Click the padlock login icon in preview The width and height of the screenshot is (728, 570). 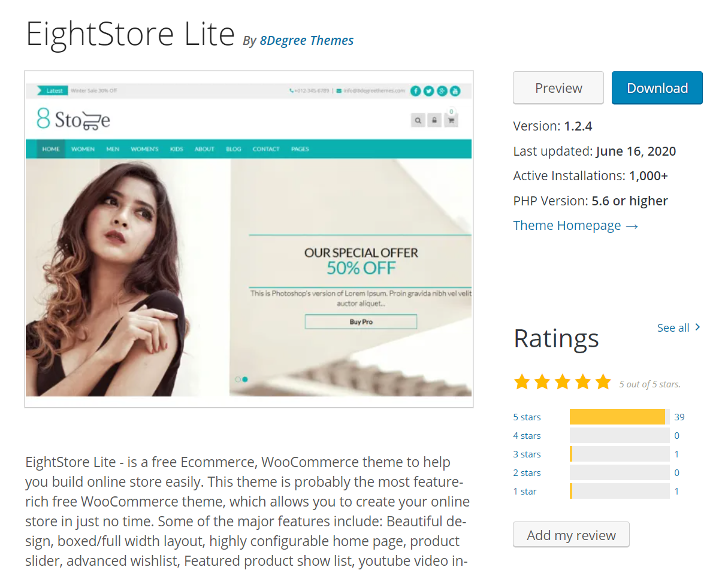[434, 120]
